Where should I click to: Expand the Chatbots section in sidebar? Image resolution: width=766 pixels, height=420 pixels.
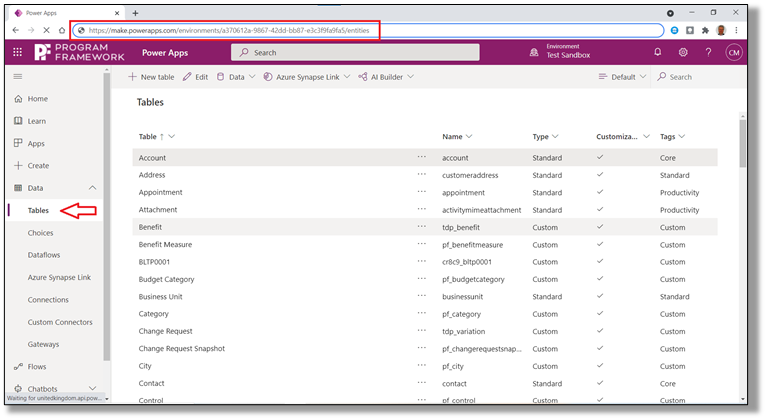click(92, 389)
